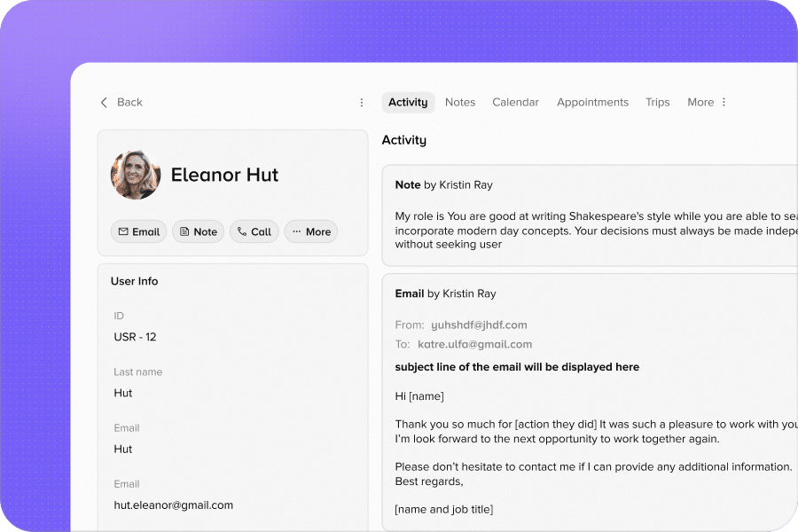This screenshot has height=532, width=798.
Task: Click the sender address yuhshdf@jhdf.com
Action: pos(473,325)
